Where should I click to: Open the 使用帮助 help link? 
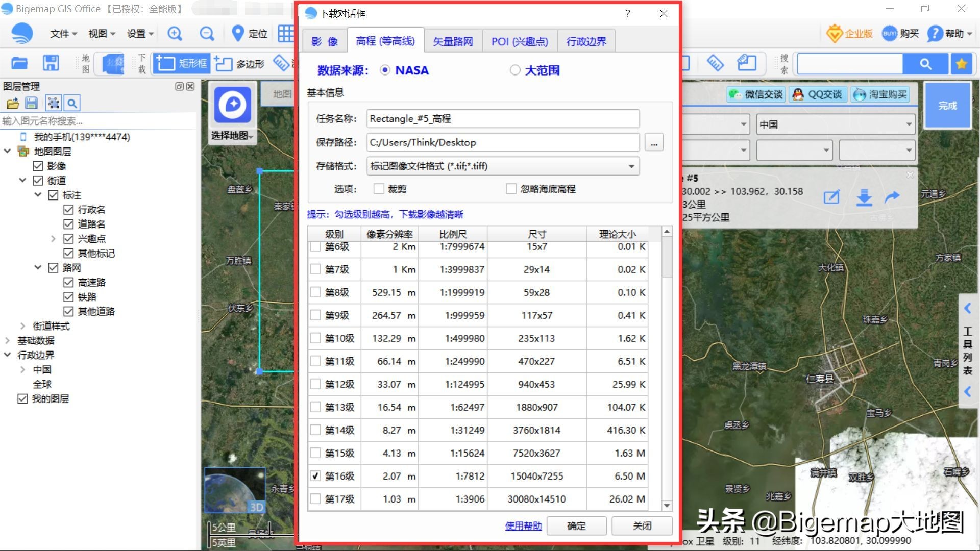click(523, 525)
